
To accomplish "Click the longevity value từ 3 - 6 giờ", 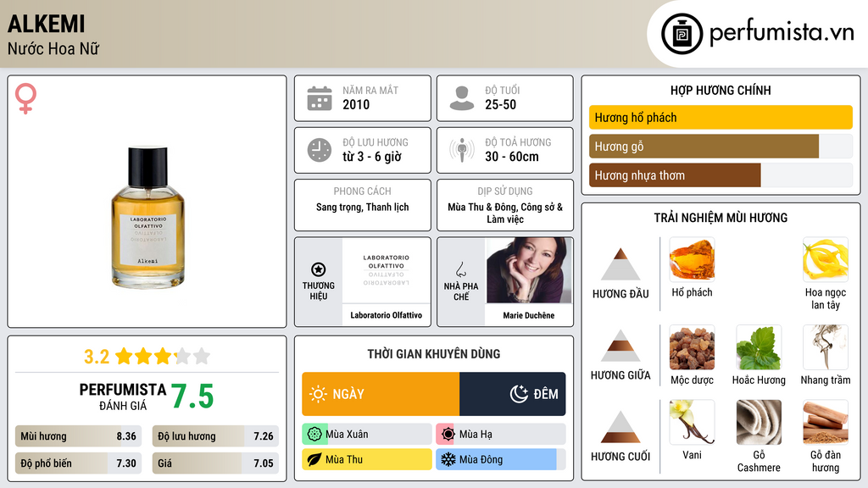I will tap(372, 157).
